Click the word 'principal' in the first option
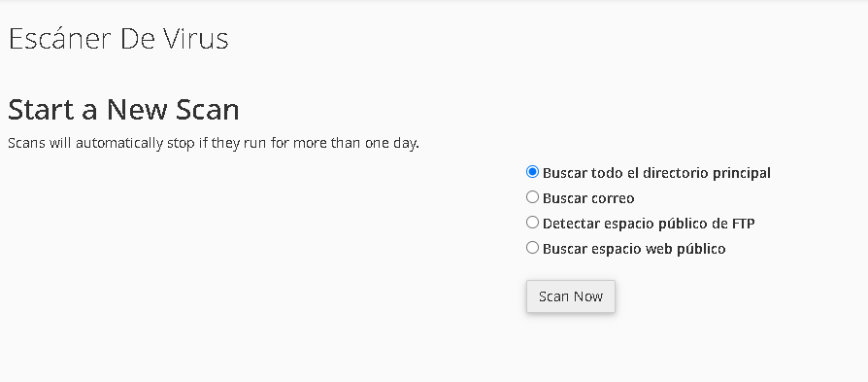Image resolution: width=868 pixels, height=382 pixels. (x=741, y=173)
